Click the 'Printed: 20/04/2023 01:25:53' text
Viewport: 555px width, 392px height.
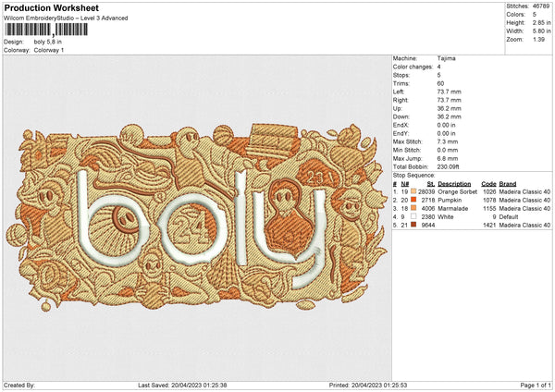coord(368,385)
